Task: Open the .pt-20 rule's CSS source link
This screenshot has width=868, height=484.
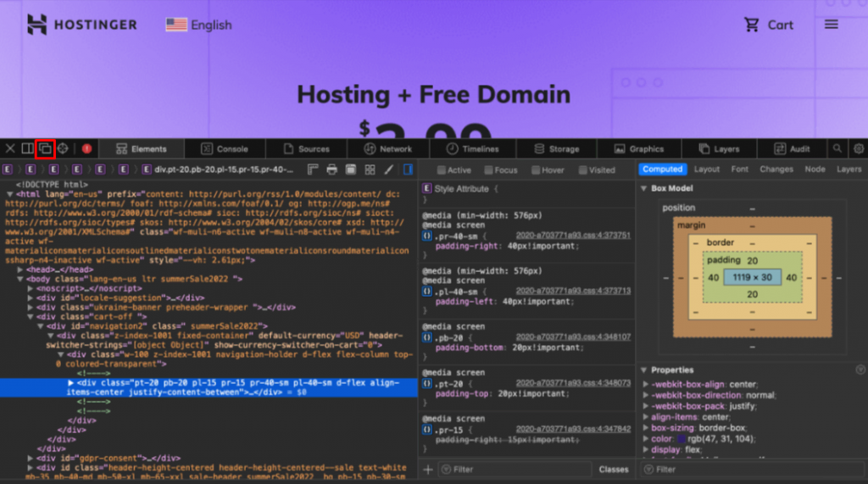Action: [x=573, y=382]
